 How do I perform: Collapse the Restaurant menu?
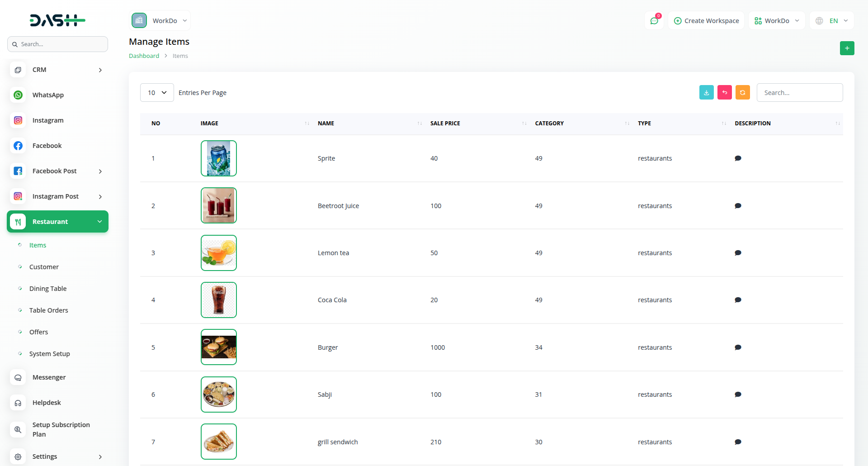(x=57, y=222)
